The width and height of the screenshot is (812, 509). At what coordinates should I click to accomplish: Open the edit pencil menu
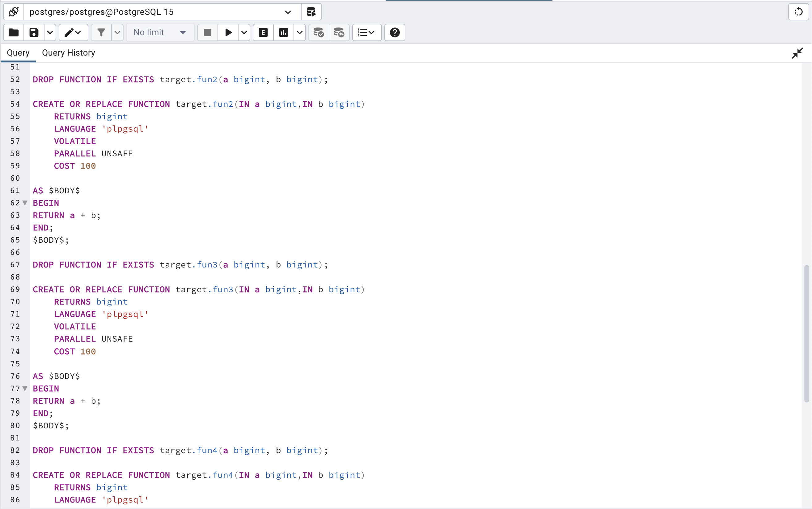[x=74, y=33]
